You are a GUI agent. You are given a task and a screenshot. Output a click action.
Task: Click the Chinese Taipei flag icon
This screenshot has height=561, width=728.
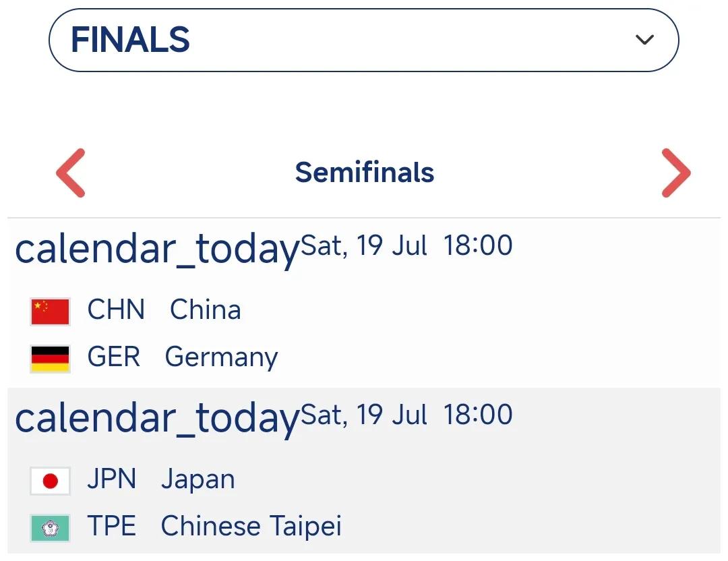tap(50, 528)
